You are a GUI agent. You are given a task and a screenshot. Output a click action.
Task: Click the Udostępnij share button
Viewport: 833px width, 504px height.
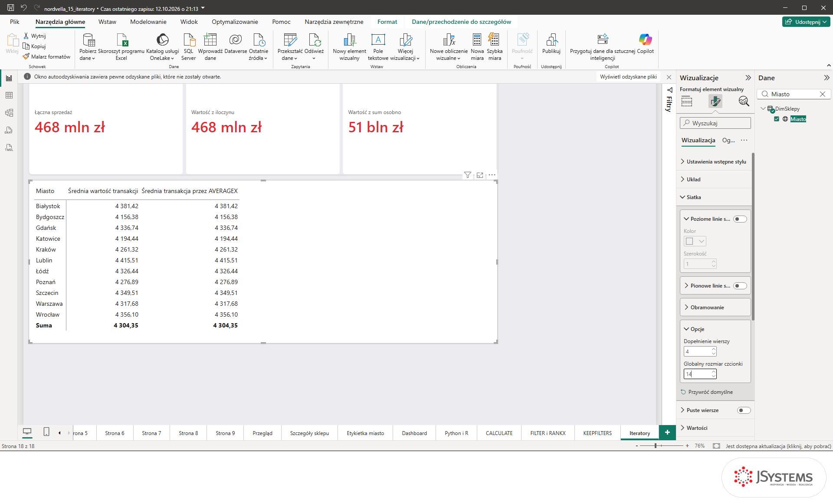(806, 22)
